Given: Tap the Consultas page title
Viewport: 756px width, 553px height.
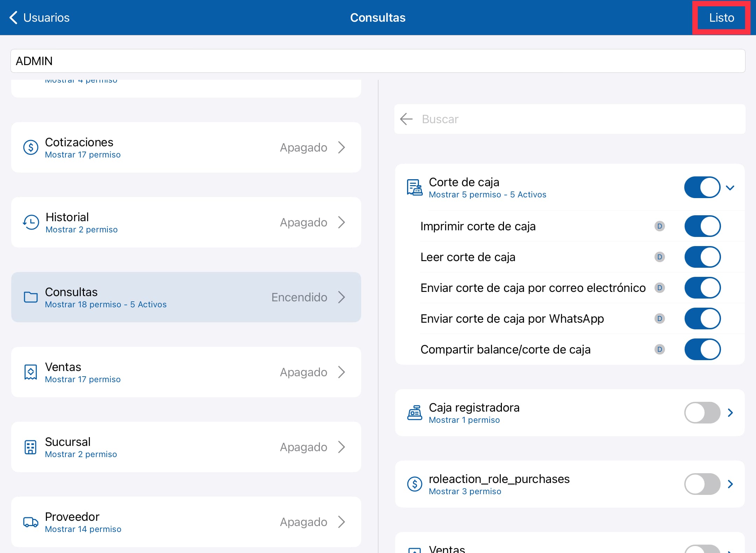Looking at the screenshot, I should tap(378, 17).
